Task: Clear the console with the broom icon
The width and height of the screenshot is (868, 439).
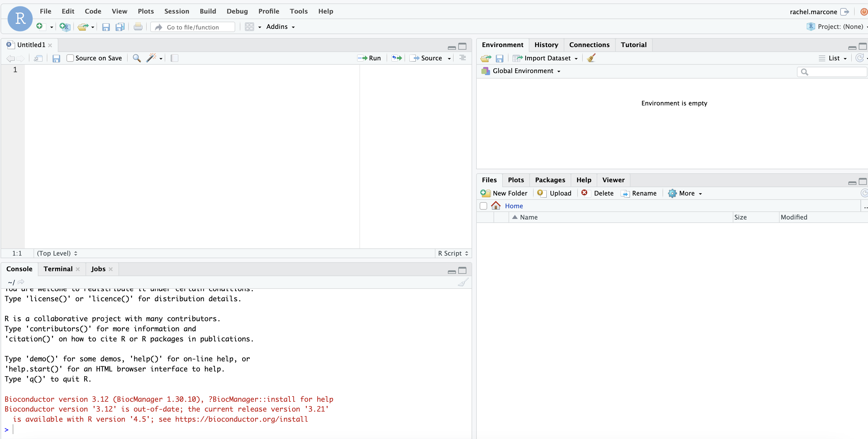Action: tap(463, 282)
